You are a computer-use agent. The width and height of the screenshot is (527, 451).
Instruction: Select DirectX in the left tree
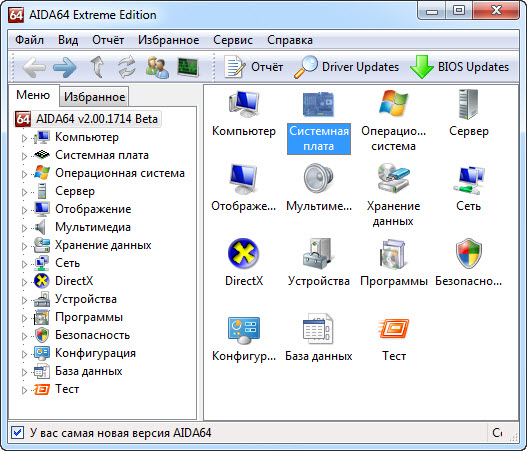point(74,281)
